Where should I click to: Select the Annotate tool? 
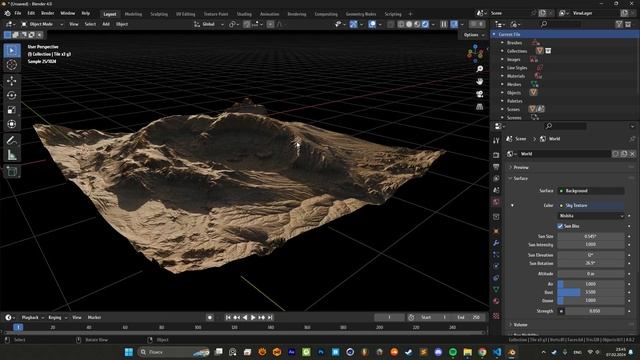coord(12,141)
